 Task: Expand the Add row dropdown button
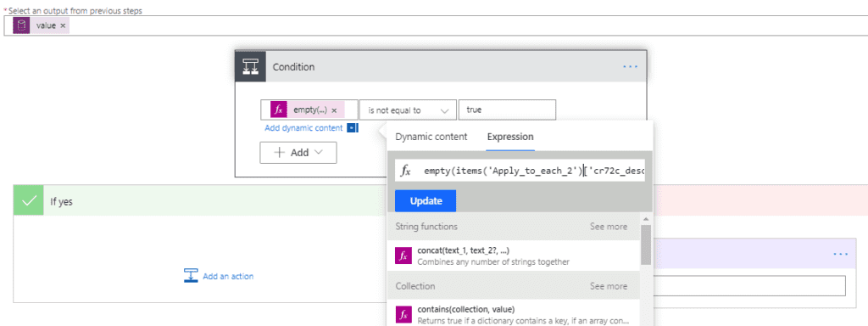(x=298, y=153)
